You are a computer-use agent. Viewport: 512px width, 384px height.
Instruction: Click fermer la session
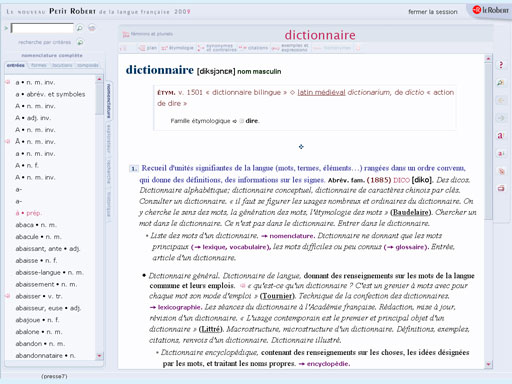pyautogui.click(x=433, y=12)
